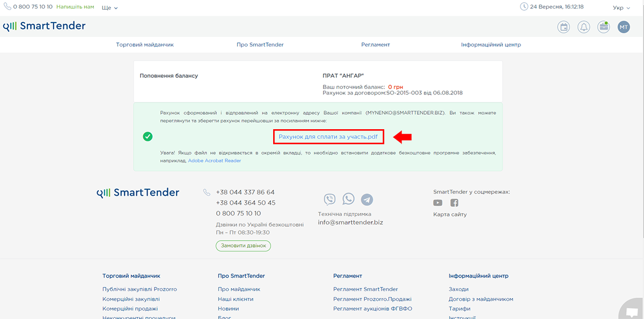
Task: Visit SmartTender YouTube channel icon
Action: [x=438, y=203]
